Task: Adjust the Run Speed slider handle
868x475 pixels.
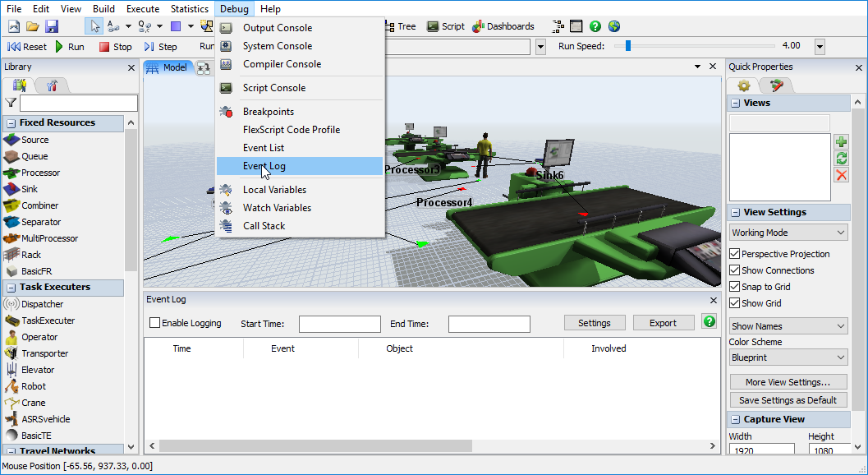Action: click(x=628, y=46)
